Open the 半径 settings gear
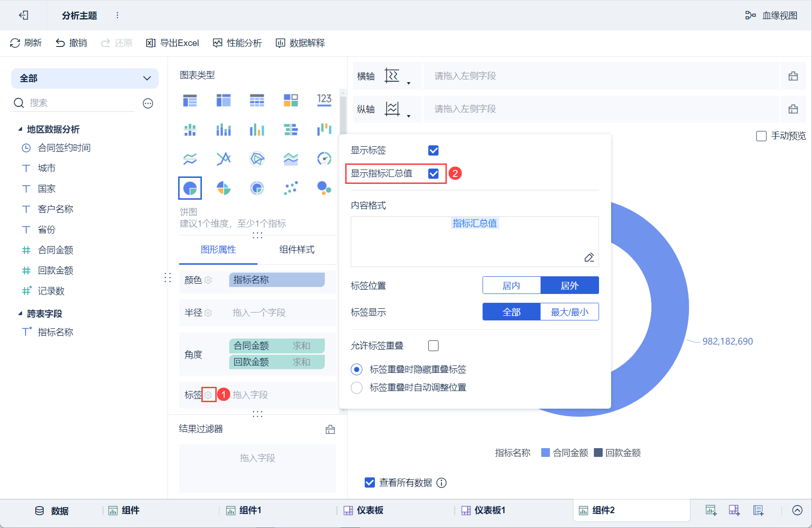Viewport: 812px width, 528px height. click(x=208, y=313)
